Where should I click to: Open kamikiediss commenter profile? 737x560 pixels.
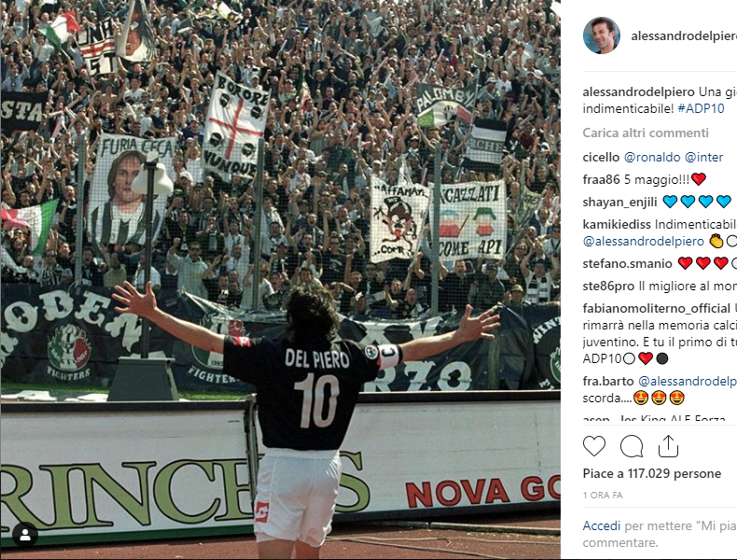[x=617, y=224]
